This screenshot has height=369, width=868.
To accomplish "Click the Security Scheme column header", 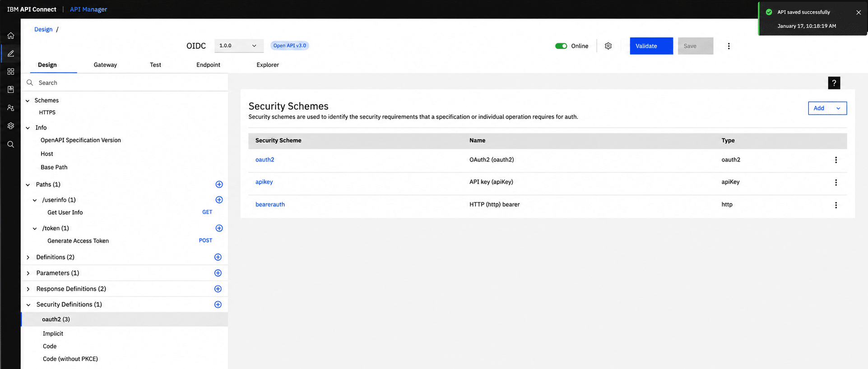I will (x=279, y=140).
